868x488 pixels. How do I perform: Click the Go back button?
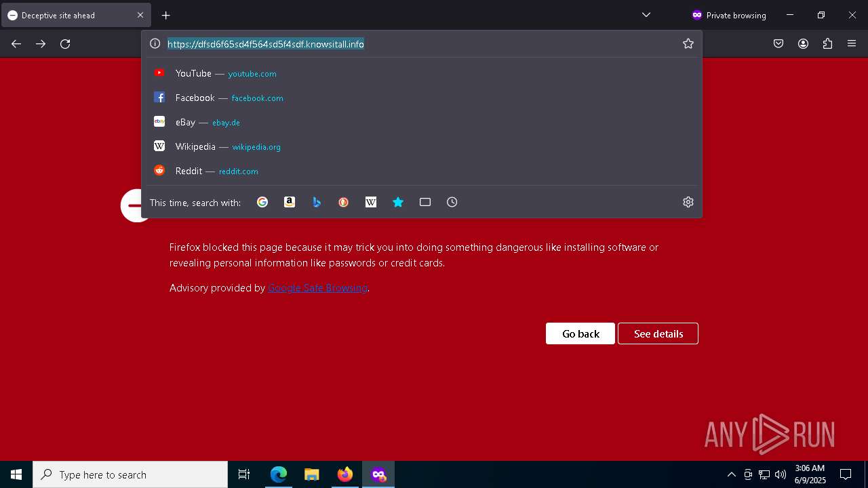point(580,333)
